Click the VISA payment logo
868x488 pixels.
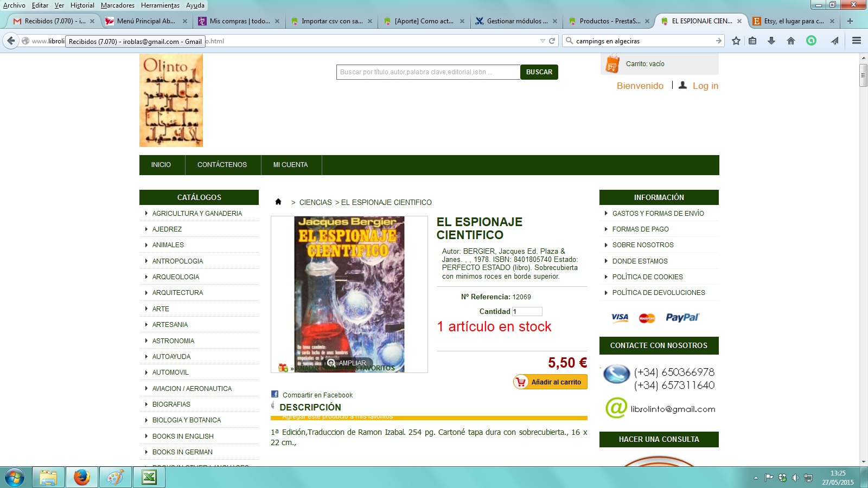[x=620, y=317]
